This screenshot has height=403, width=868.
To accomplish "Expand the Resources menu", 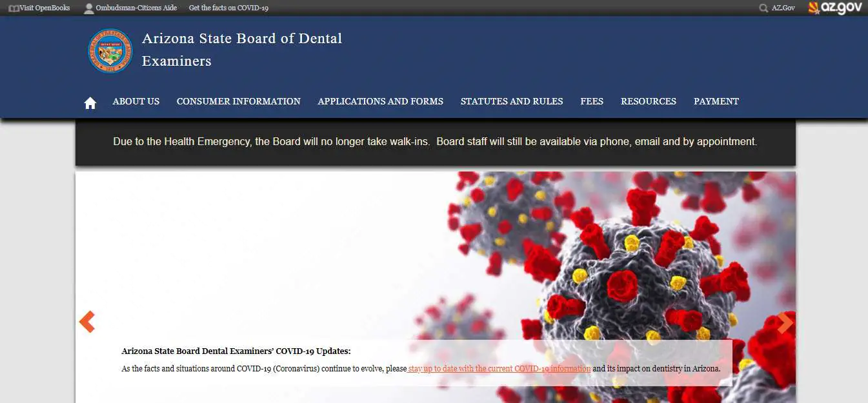I will pyautogui.click(x=648, y=101).
